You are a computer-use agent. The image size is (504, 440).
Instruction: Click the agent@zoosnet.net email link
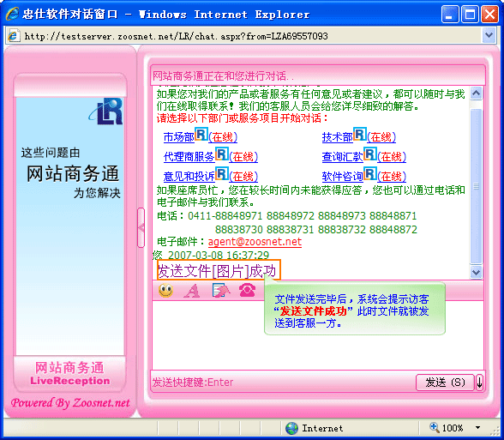coord(255,242)
